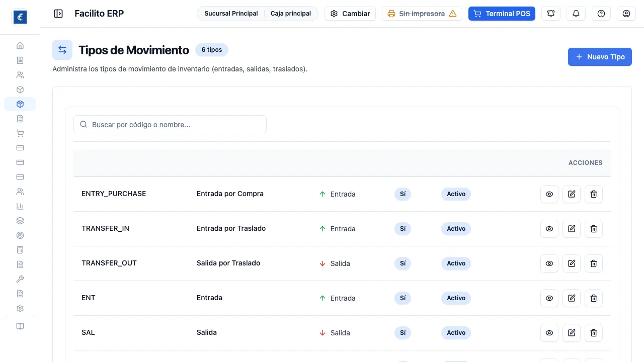The width and height of the screenshot is (644, 362).
Task: Open the wrench tools icon in sidebar
Action: click(20, 279)
